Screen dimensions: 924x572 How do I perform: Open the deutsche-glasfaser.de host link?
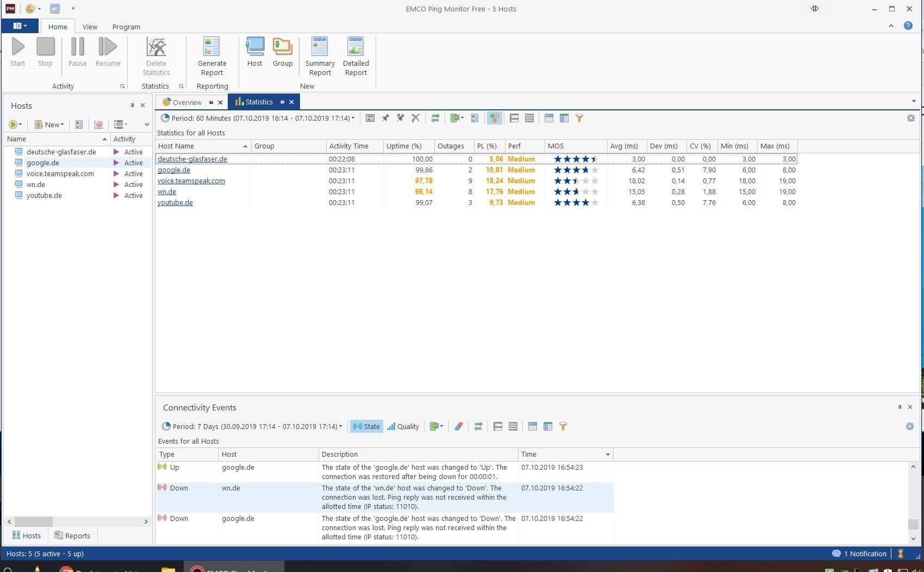coord(192,159)
